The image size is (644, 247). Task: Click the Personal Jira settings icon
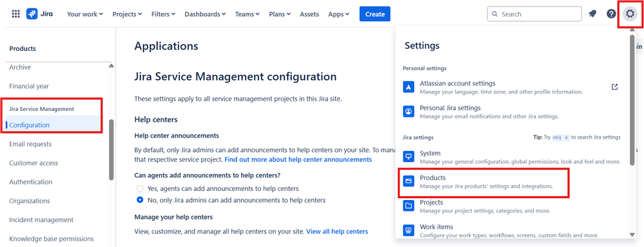(x=409, y=112)
